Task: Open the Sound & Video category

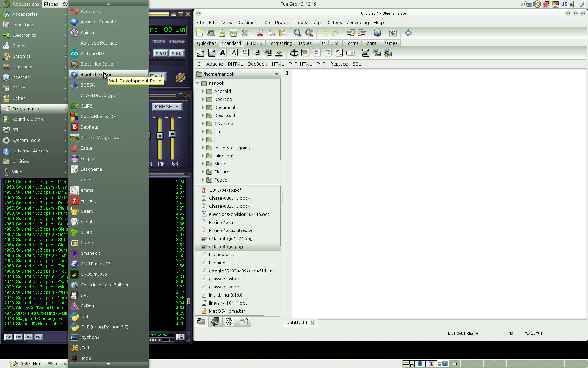Action: tap(34, 119)
